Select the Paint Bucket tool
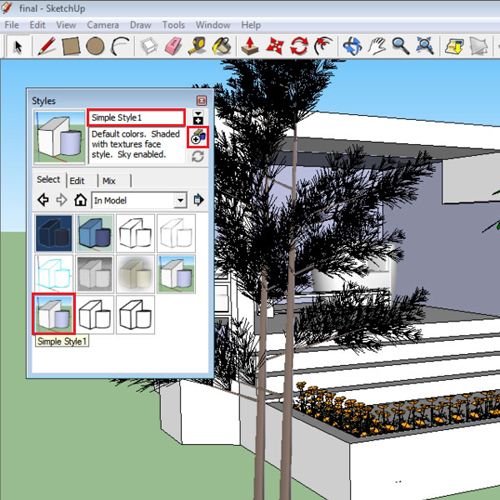Viewport: 500px width, 500px height. 222,46
